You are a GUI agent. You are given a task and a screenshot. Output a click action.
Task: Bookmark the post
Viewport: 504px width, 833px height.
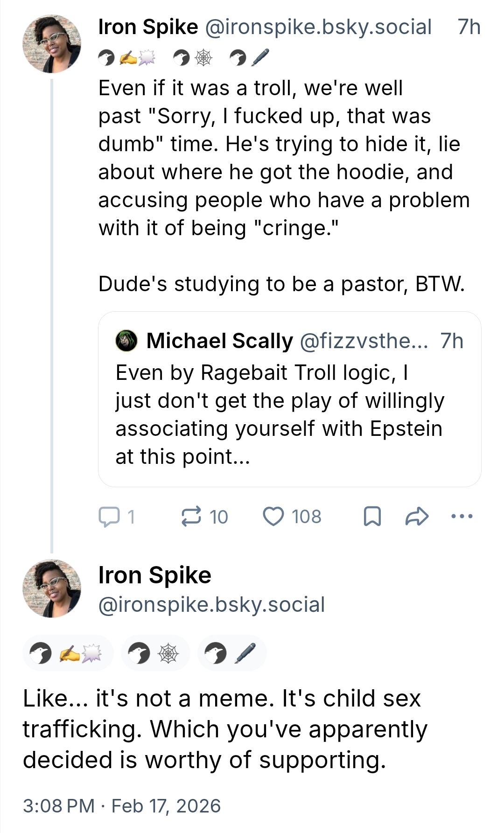pyautogui.click(x=372, y=517)
